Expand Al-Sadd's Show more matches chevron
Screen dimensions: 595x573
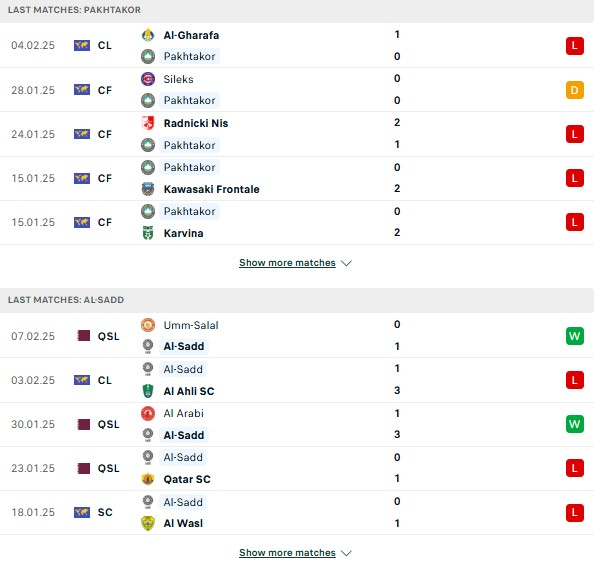click(x=346, y=553)
